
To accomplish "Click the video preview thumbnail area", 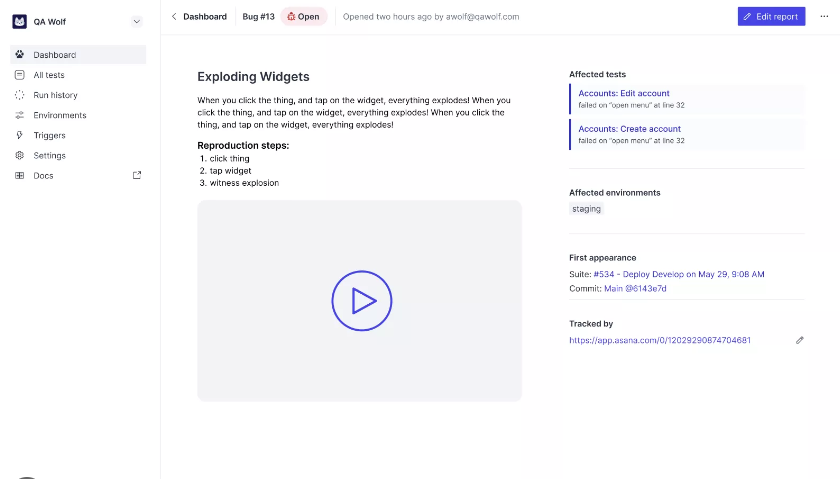I will pos(359,301).
